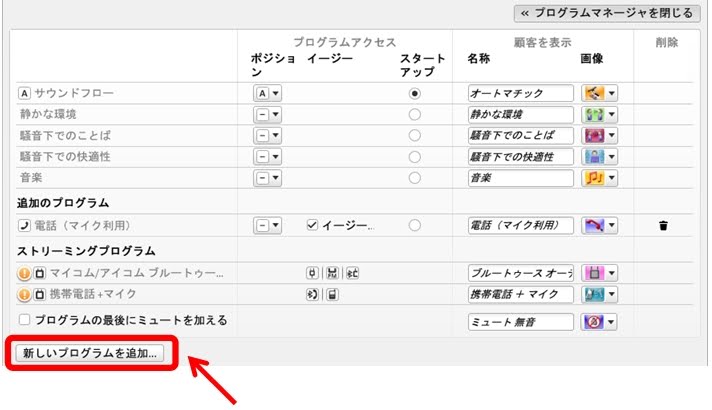712x410 pixels.
Task: Edit the オートマチック name field
Action: [x=521, y=93]
